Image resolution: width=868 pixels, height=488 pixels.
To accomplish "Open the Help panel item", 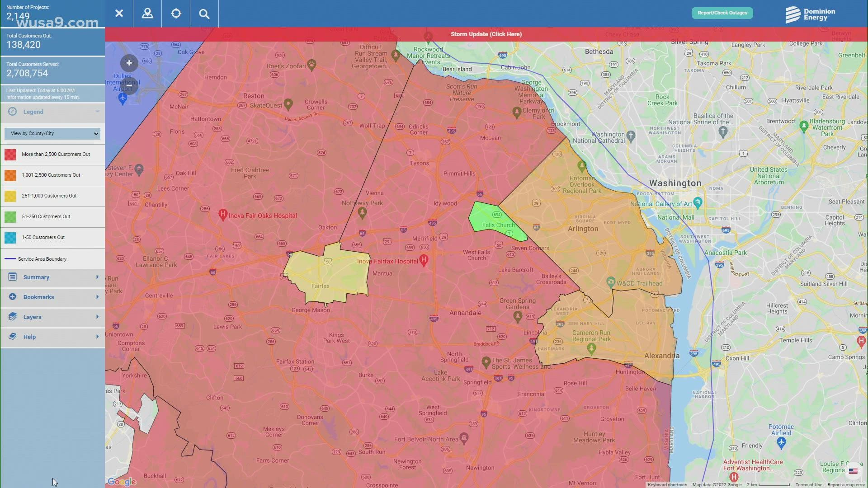I will pos(52,337).
